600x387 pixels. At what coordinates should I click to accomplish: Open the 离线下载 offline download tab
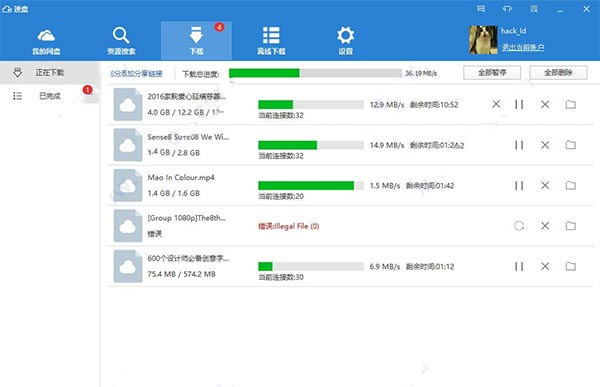271,41
